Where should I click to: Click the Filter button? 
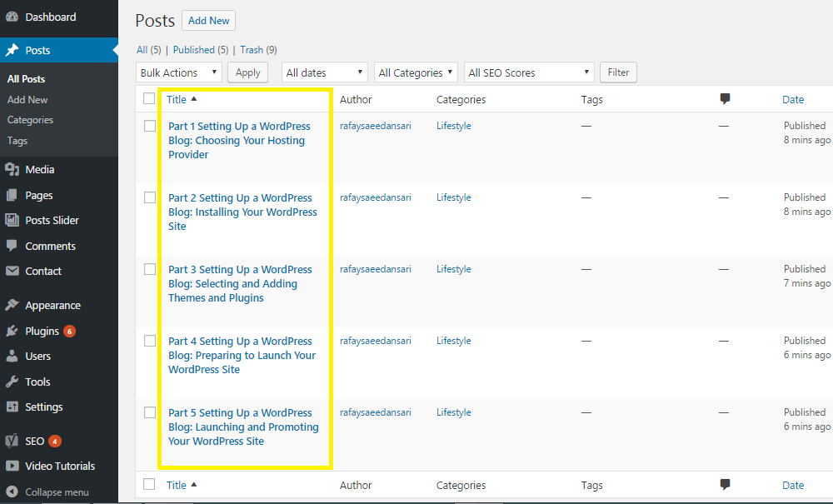[x=618, y=72]
